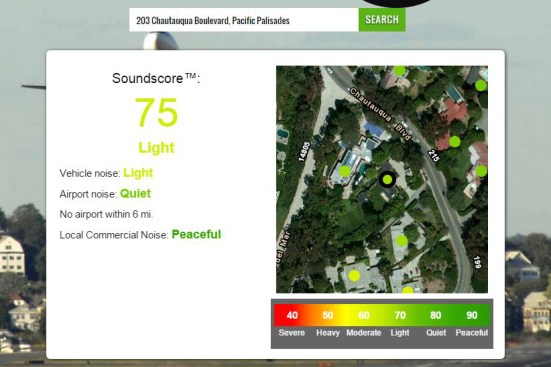Click the Soundscore value 75

coord(157,112)
